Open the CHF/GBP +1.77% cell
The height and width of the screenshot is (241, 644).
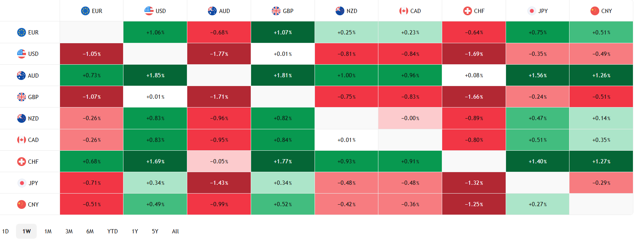[x=283, y=161]
